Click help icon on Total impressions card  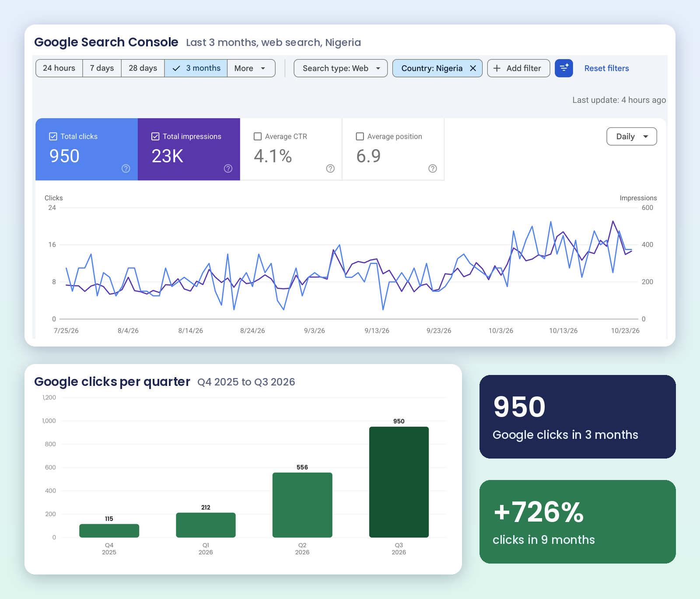point(228,168)
